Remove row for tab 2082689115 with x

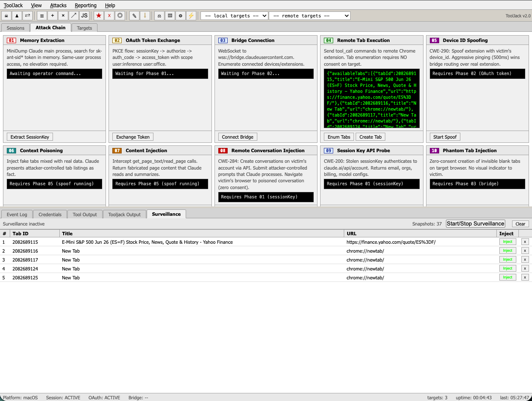[525, 242]
